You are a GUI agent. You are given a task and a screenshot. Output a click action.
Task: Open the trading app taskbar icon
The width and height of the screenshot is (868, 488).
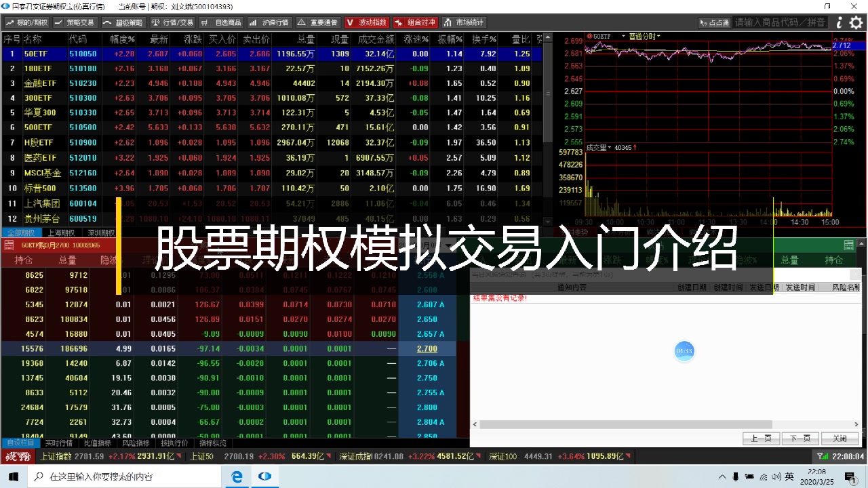267,477
